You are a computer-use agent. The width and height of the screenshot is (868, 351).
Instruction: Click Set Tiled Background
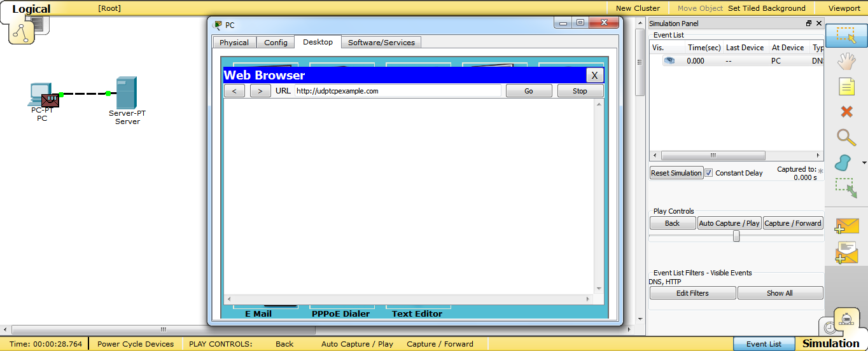pos(767,8)
